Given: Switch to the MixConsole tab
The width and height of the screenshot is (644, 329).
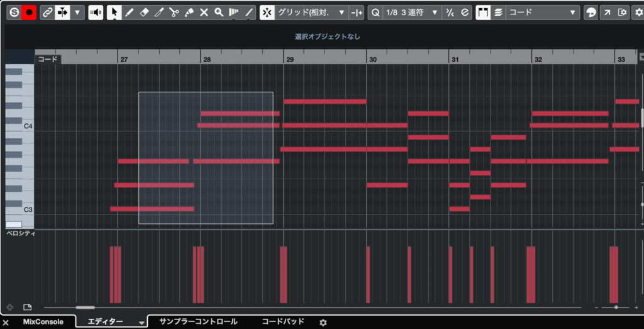Looking at the screenshot, I should (43, 321).
